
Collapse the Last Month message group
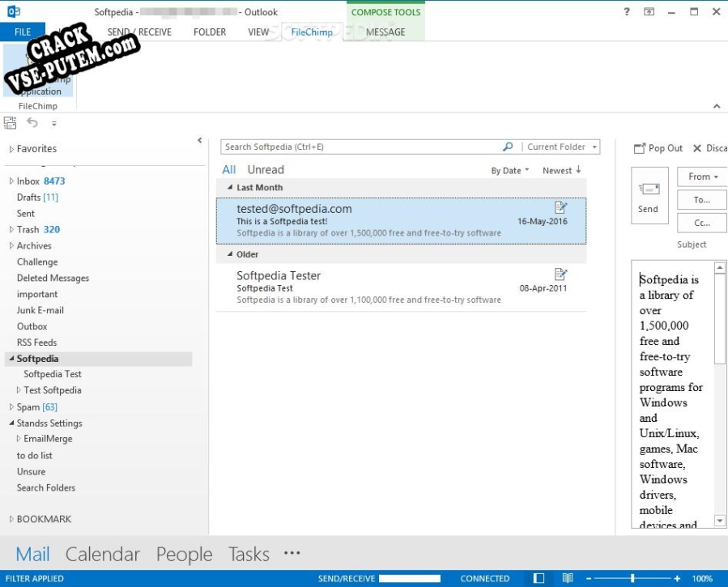230,188
